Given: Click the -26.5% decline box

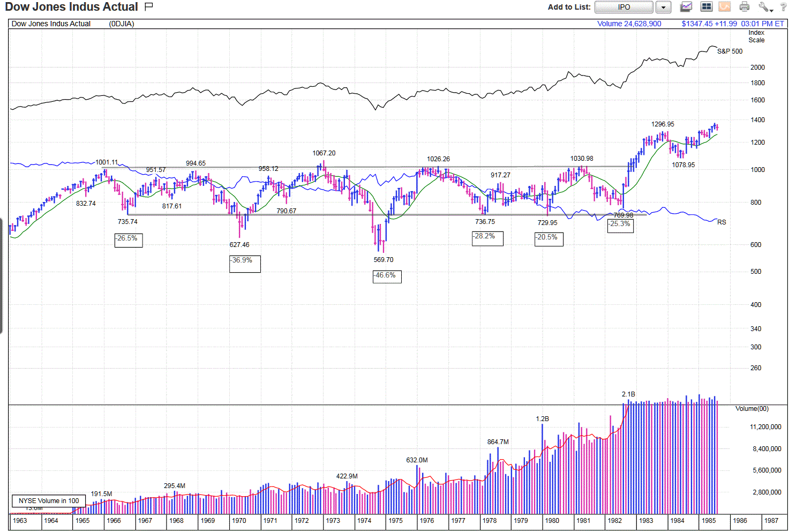Looking at the screenshot, I should (129, 240).
